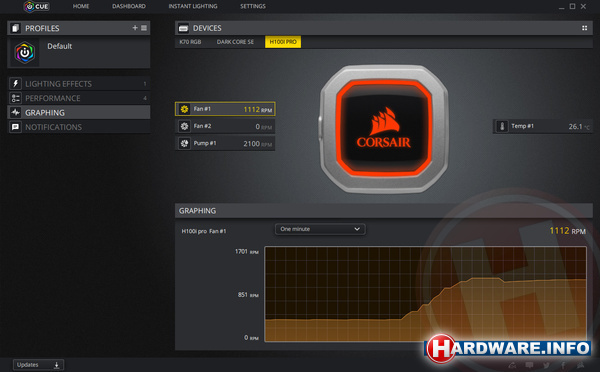Select Temp #1 sensor row

pyautogui.click(x=543, y=126)
